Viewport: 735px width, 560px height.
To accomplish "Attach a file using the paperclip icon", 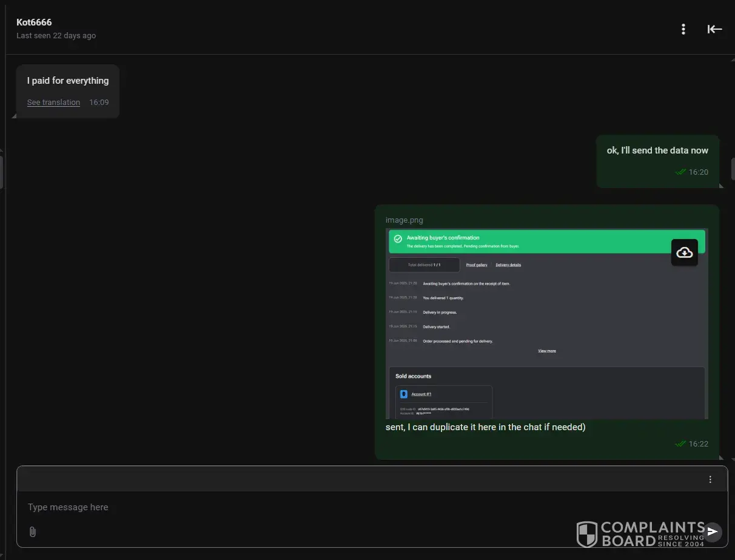I will [33, 531].
